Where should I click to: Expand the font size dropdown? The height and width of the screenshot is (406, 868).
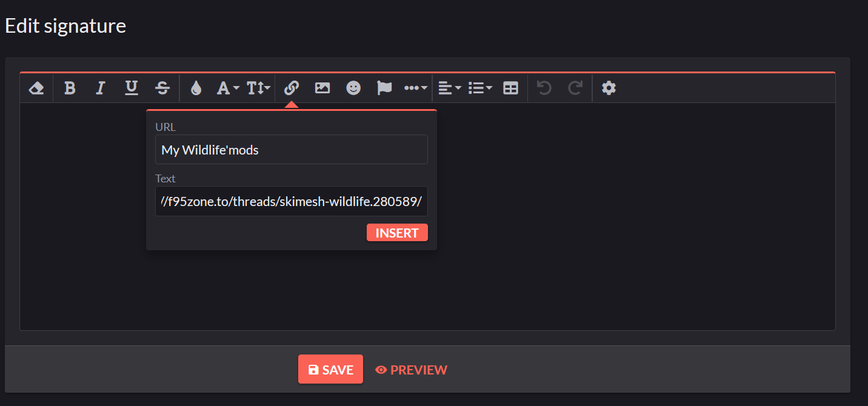pos(259,88)
